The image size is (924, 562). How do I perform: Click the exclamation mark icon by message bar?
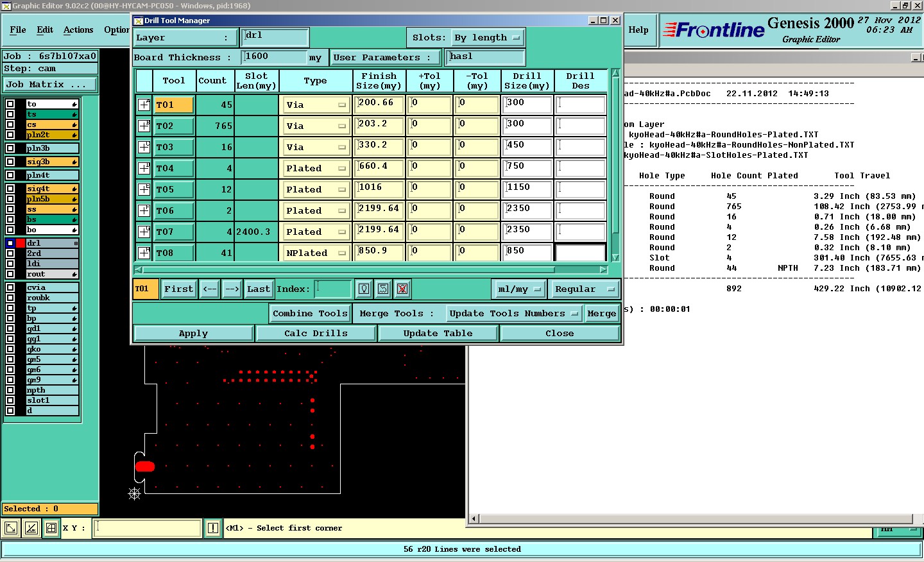[213, 528]
